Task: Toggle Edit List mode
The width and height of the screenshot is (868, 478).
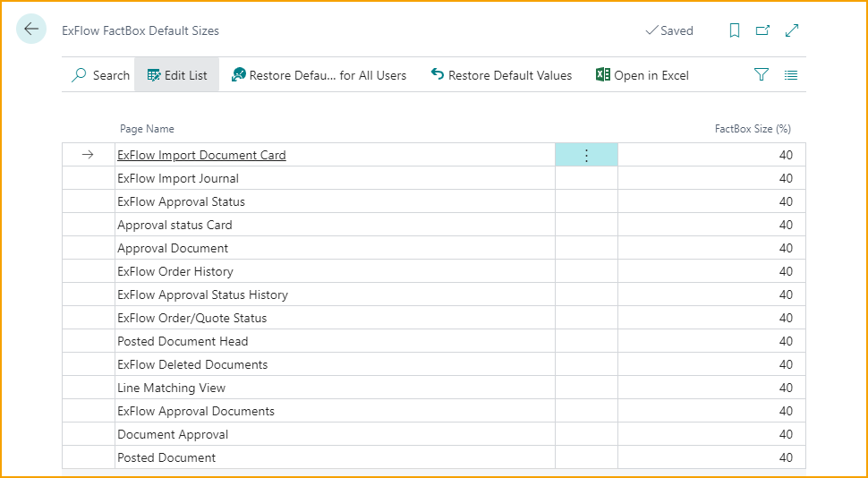Action: click(x=176, y=75)
